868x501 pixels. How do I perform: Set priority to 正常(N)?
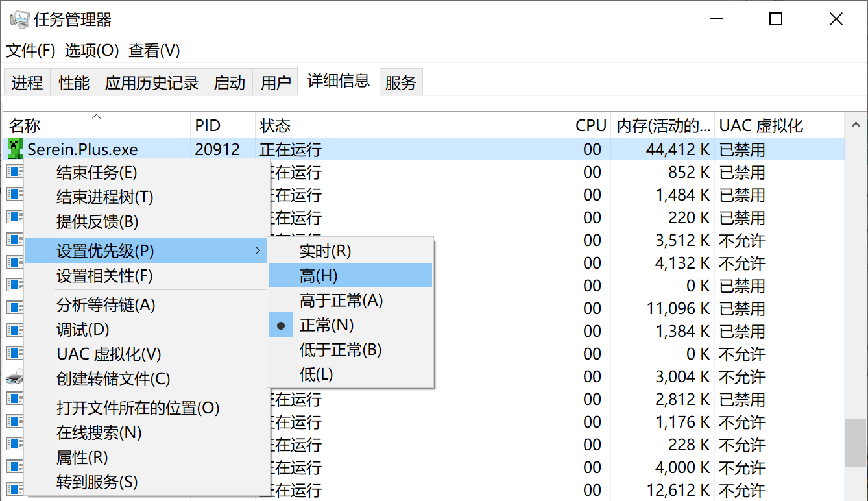tap(350, 325)
